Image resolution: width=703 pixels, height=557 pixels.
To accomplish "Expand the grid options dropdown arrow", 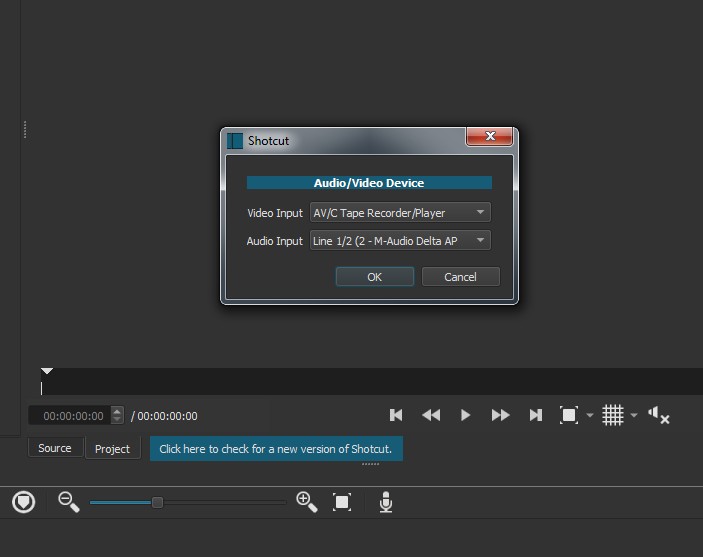I will pyautogui.click(x=634, y=416).
